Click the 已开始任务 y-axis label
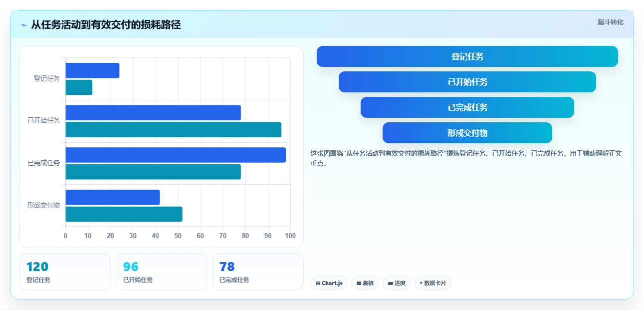644x310 pixels. (43, 120)
